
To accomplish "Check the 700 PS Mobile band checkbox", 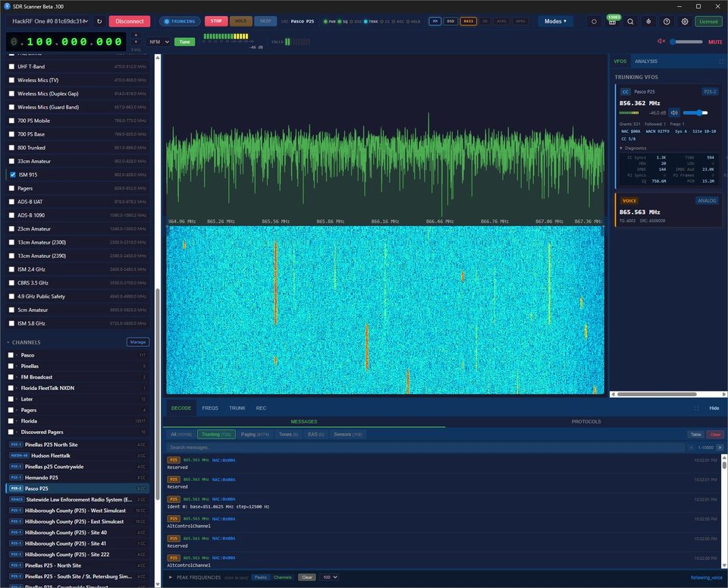I will [11, 121].
